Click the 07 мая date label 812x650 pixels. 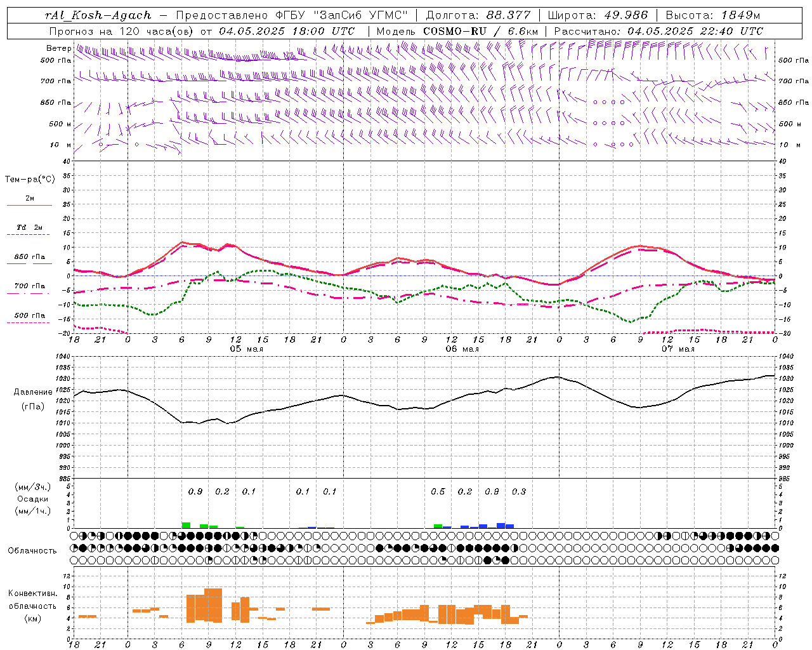coord(678,349)
